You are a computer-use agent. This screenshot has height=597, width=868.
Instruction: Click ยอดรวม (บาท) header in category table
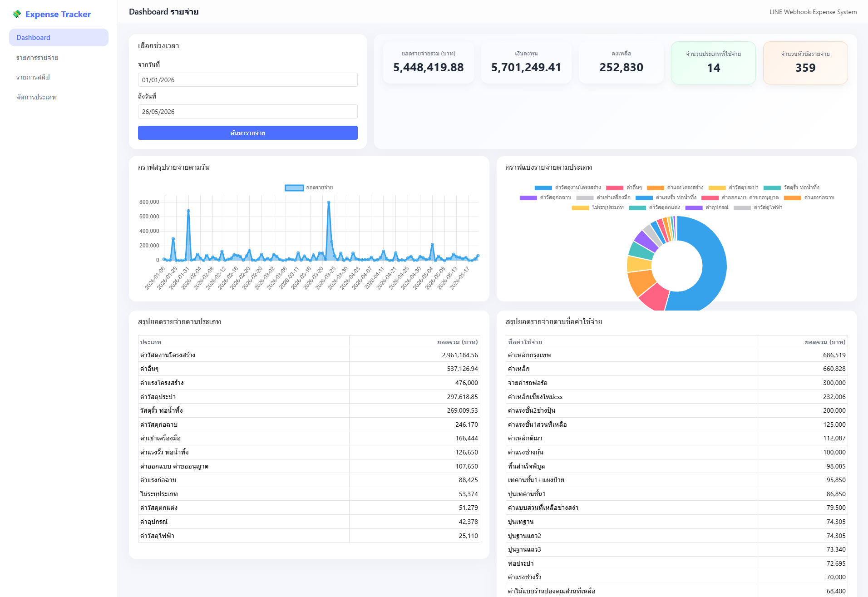[x=414, y=342]
